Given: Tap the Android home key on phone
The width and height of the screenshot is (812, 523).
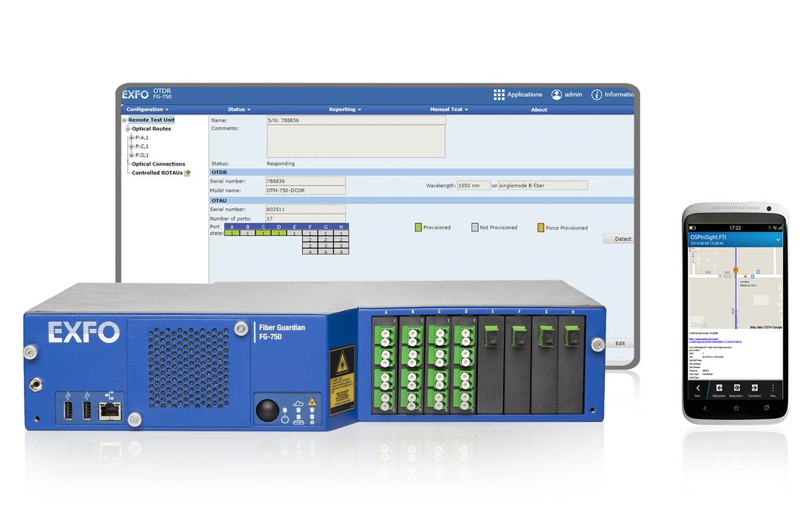Looking at the screenshot, I should (736, 408).
